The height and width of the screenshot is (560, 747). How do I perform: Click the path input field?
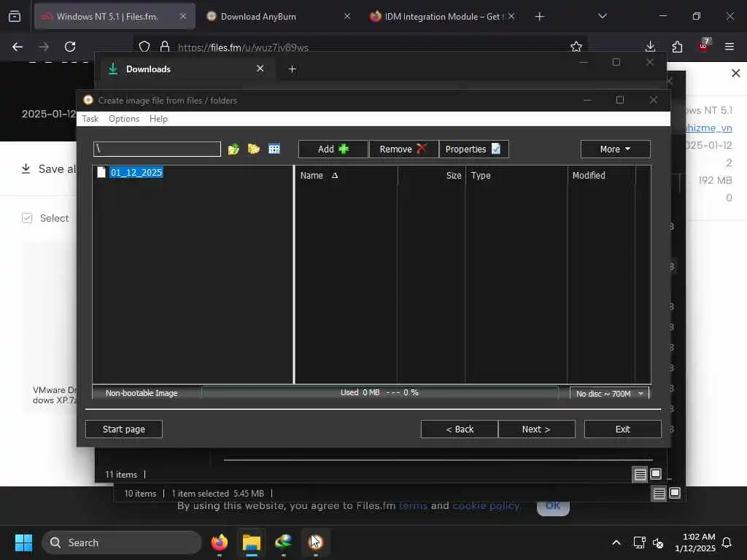coord(158,149)
